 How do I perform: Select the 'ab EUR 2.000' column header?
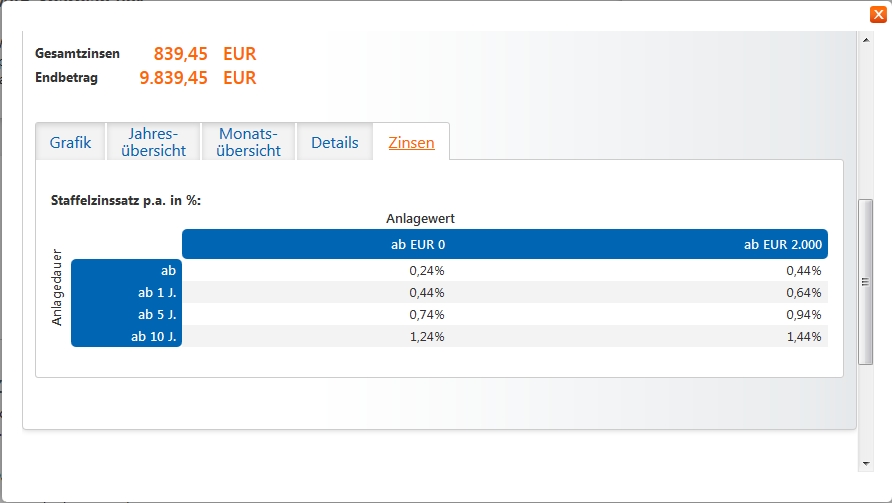(x=784, y=244)
